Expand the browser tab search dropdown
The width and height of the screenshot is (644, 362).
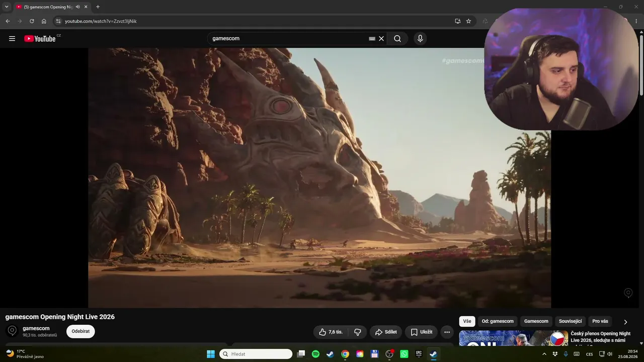click(x=7, y=7)
